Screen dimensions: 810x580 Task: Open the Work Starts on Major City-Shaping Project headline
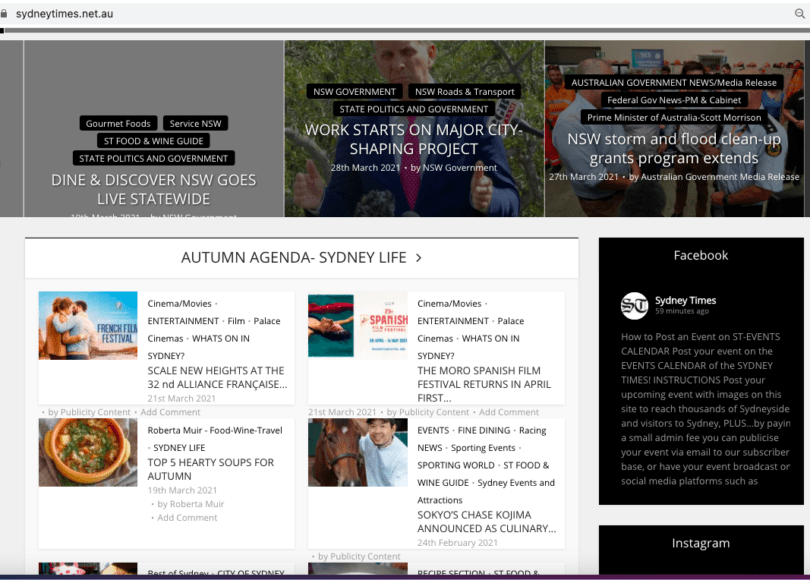tap(414, 139)
